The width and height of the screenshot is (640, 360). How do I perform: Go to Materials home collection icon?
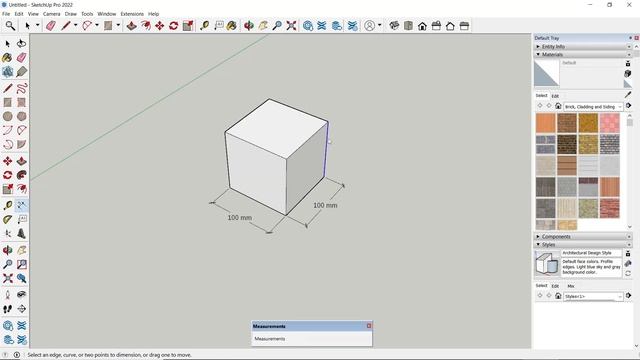[558, 106]
